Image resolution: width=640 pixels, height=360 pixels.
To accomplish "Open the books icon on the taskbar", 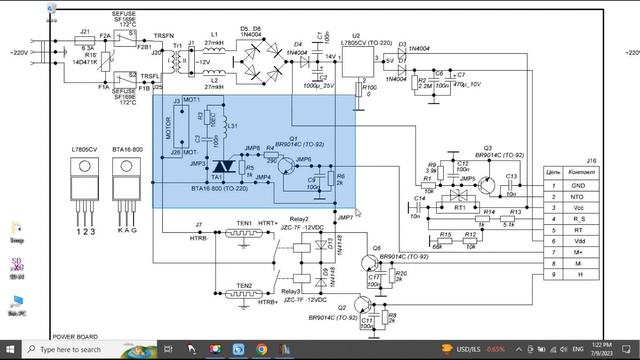I will pos(285,349).
